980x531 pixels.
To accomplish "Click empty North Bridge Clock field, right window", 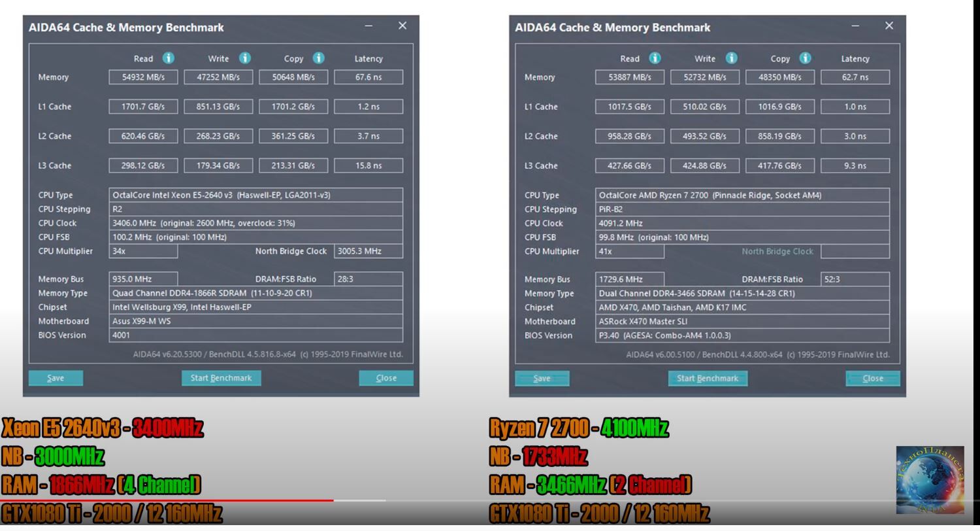I will (x=855, y=251).
